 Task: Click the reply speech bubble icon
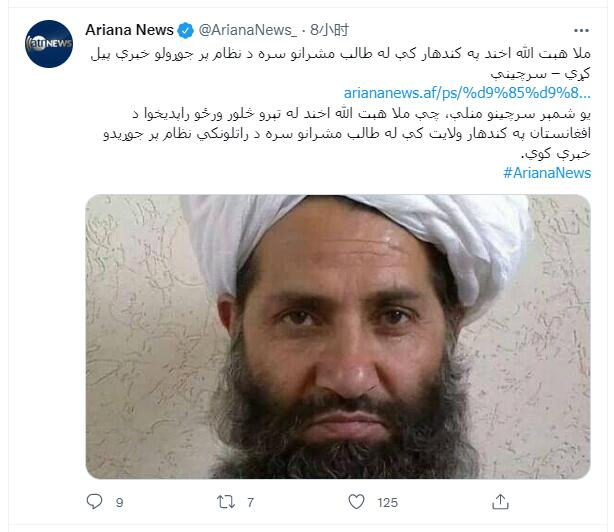[94, 501]
